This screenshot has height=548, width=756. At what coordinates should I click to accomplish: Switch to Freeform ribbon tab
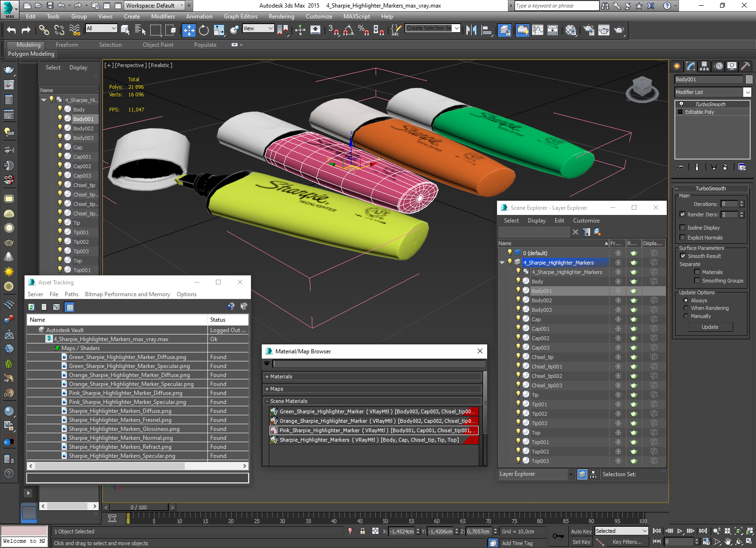pos(67,45)
